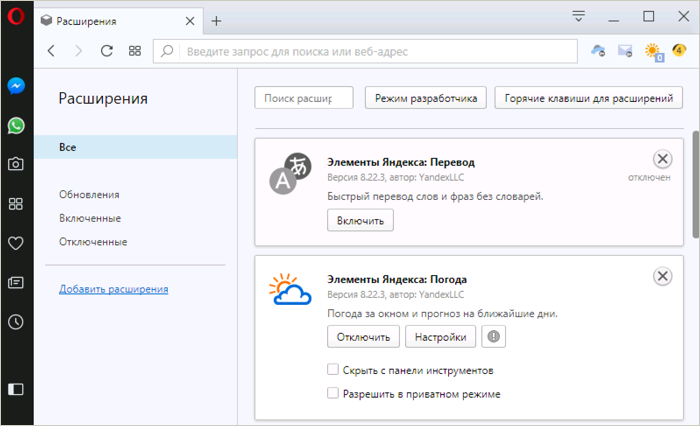Image resolution: width=700 pixels, height=426 pixels.
Task: Open the Opera main menu logo
Action: click(16, 16)
